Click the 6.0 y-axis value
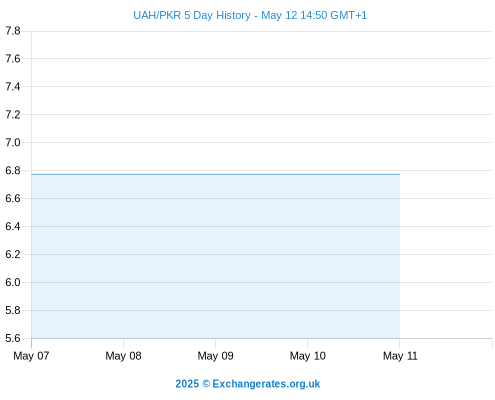495x400 pixels. point(13,283)
